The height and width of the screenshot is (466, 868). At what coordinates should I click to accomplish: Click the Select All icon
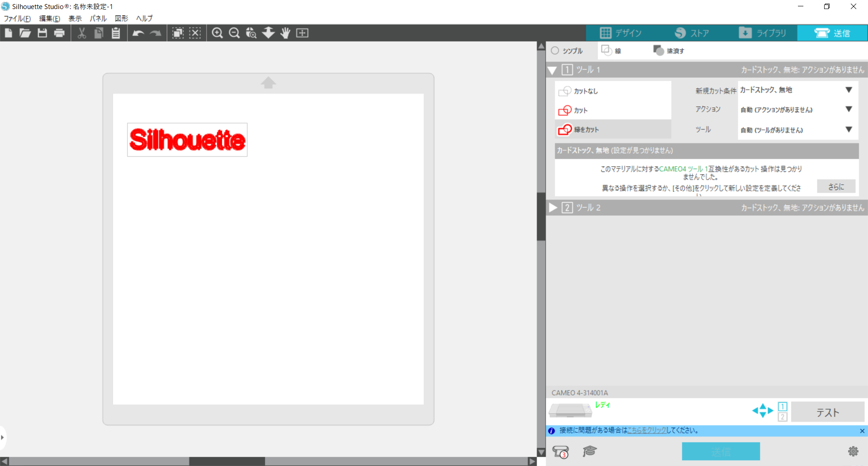178,33
